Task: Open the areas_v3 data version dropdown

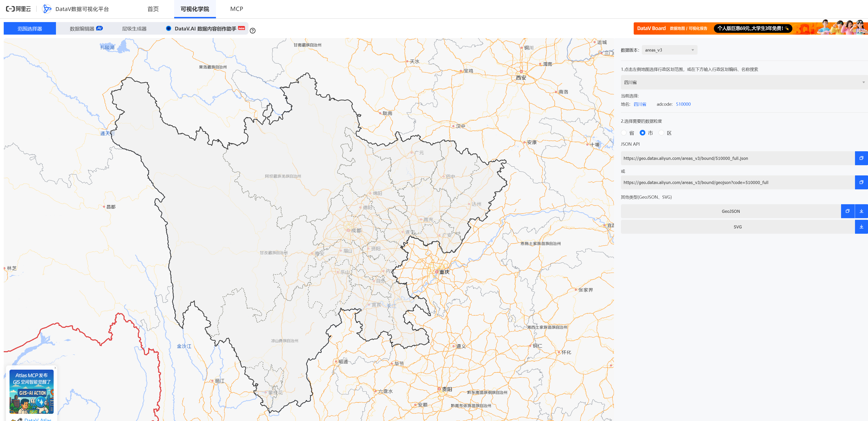Action: (x=669, y=50)
